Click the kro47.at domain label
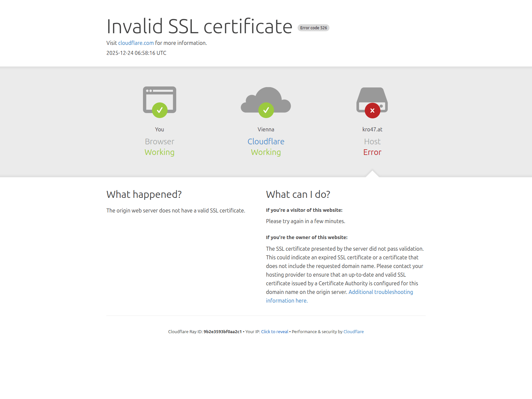532x399 pixels. 372,129
